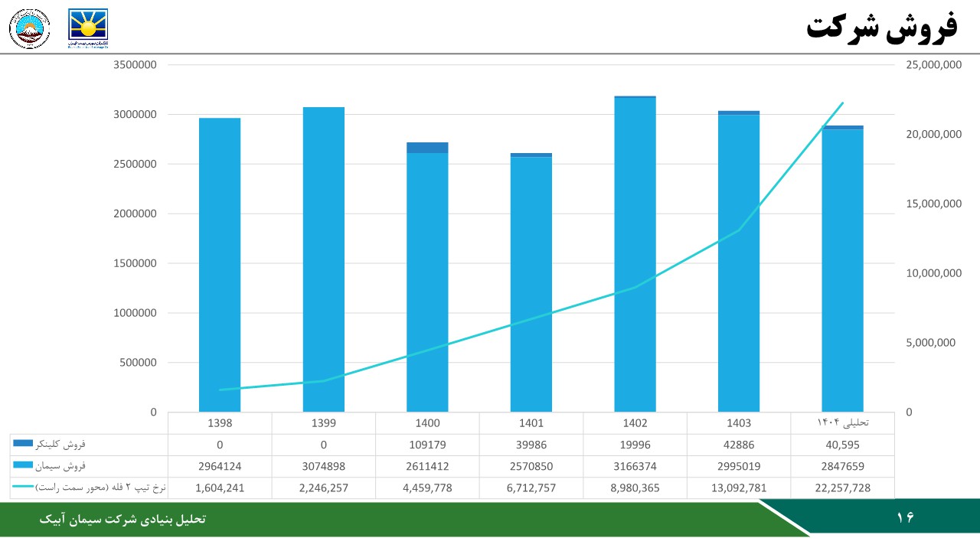Click the cell with value 1,604,241
The width and height of the screenshot is (980, 551).
tap(220, 487)
